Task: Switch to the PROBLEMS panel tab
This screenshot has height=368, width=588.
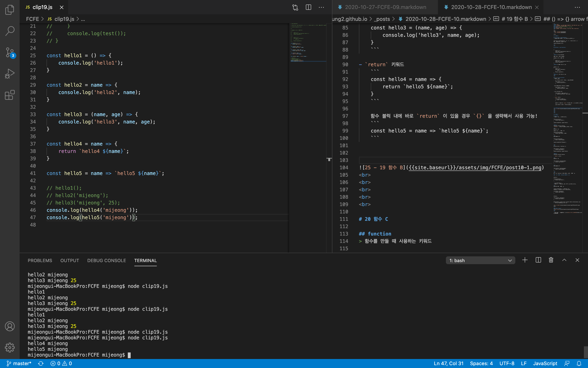Action: (40, 260)
